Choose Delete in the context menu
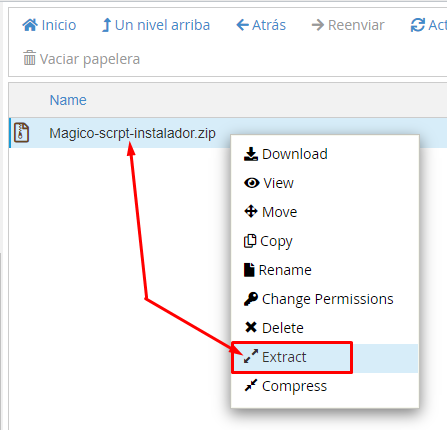Viewport: 447px width, 430px height. point(274,328)
